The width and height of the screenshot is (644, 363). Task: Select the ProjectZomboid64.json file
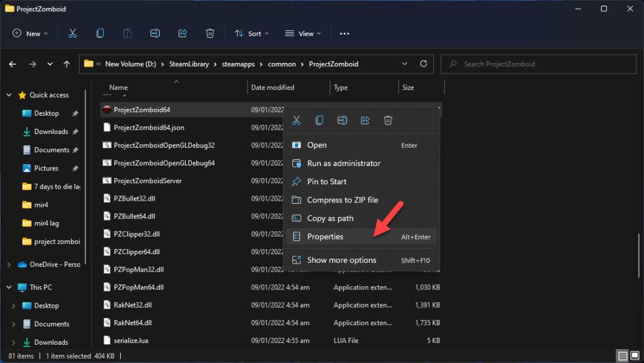pos(148,127)
